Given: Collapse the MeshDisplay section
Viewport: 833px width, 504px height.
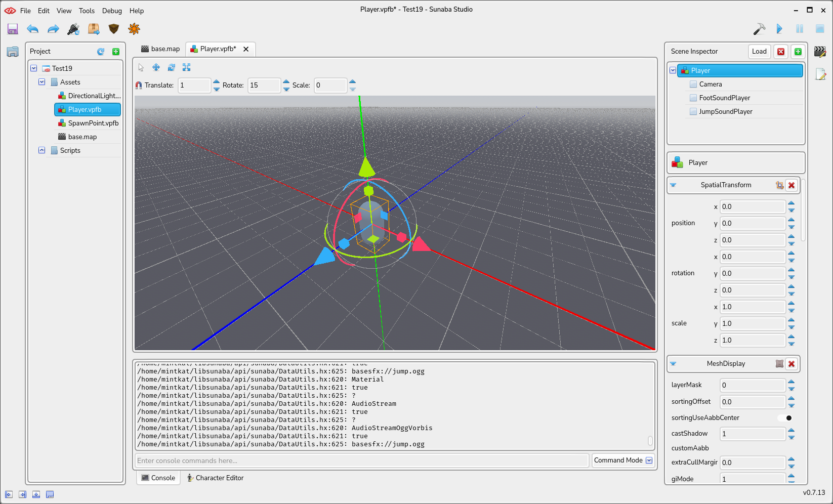Looking at the screenshot, I should pos(673,364).
